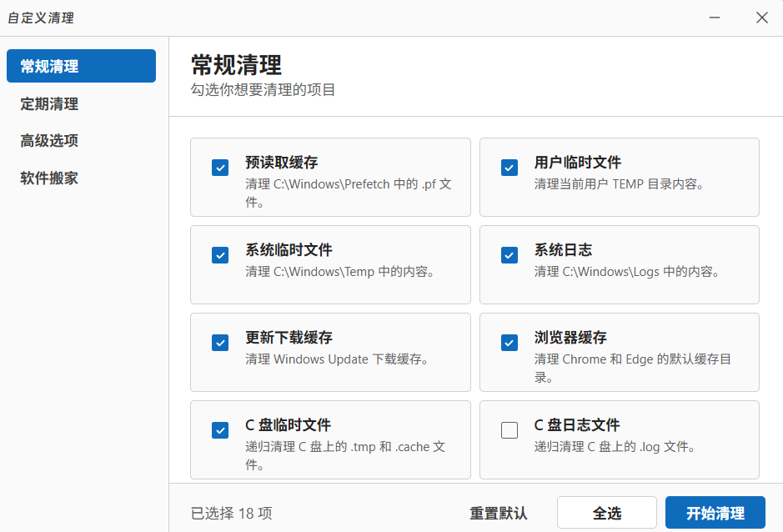Disable the 浏览器缓存 checkbox
Viewport: 783px width, 532px height.
click(x=509, y=343)
